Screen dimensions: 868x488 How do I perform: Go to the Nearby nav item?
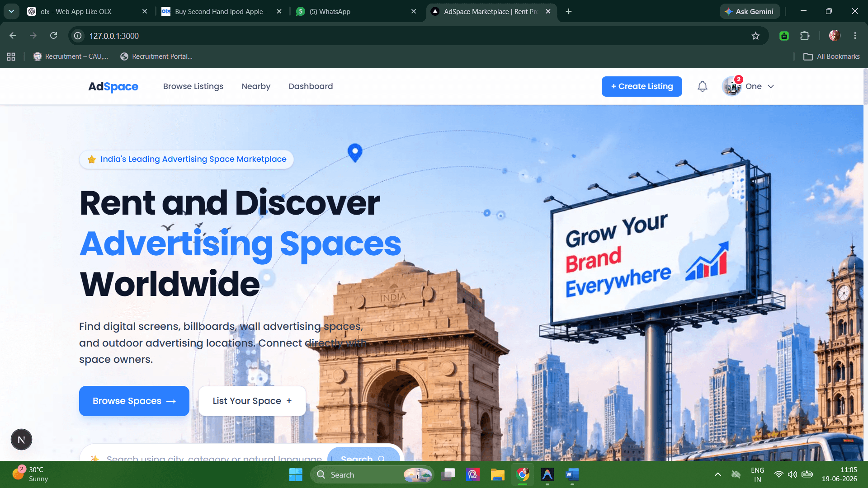[x=256, y=86]
